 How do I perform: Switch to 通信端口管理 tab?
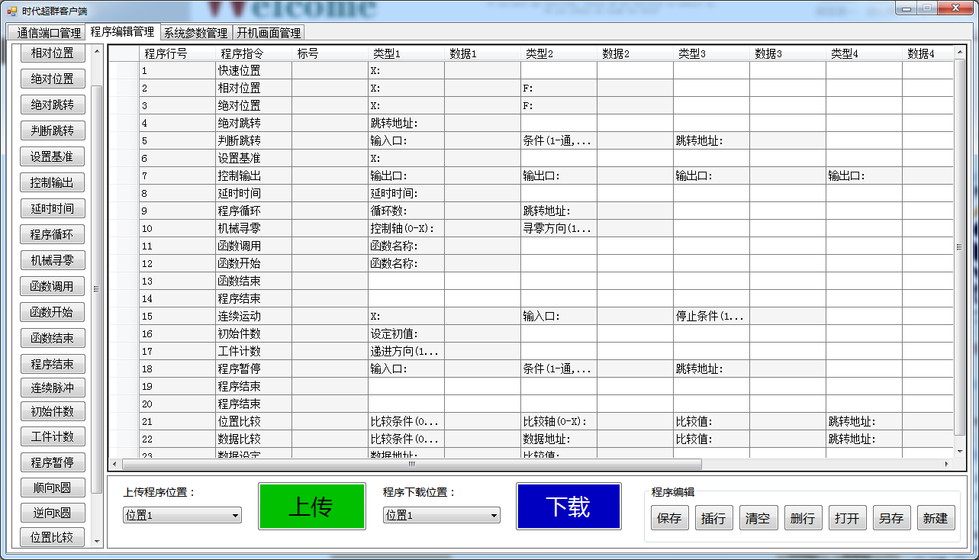click(x=49, y=33)
